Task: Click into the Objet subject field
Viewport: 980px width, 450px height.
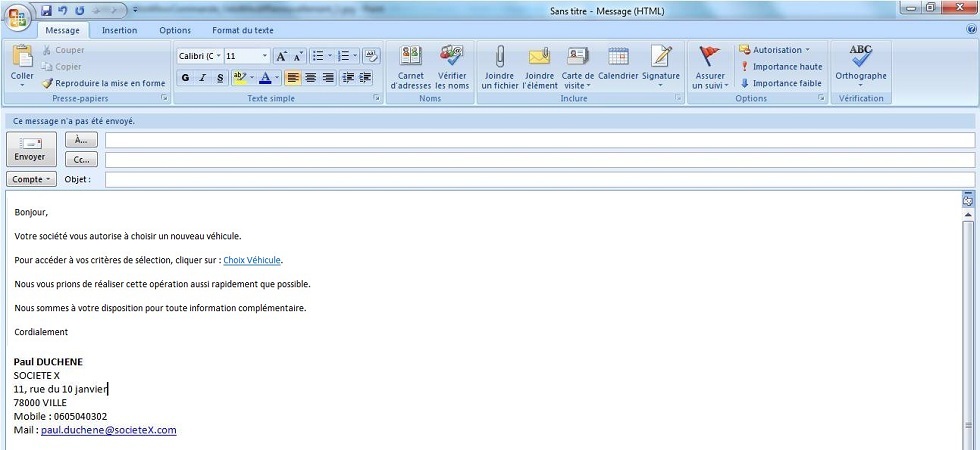Action: click(x=540, y=180)
